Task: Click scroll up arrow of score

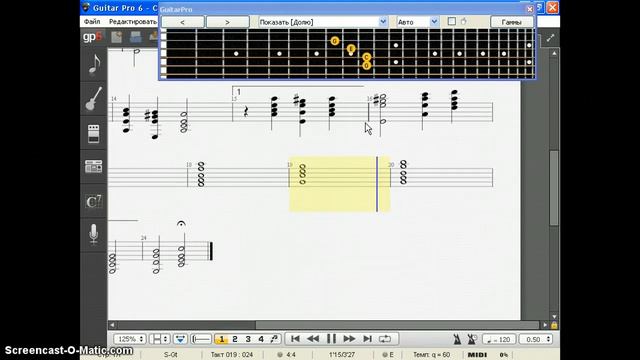Action: 554,53
